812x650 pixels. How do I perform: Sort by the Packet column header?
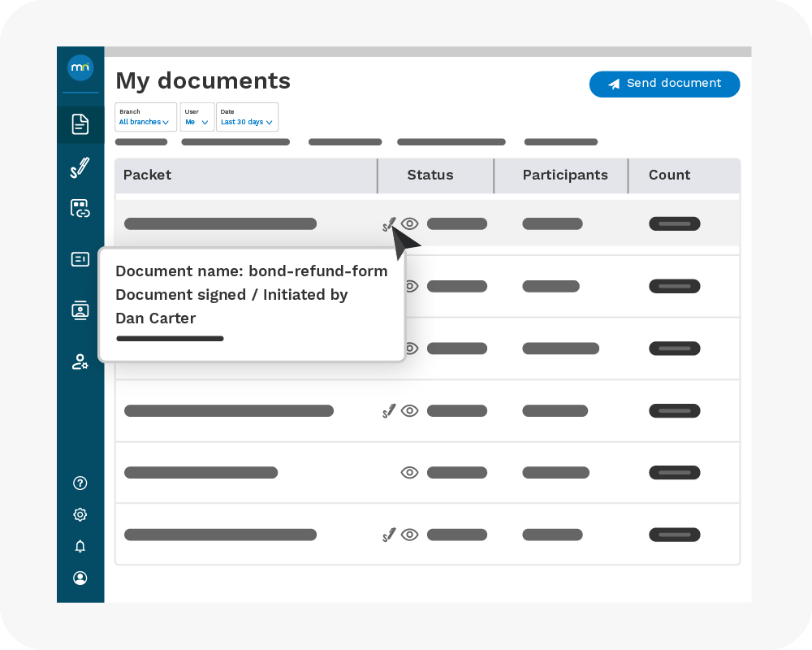point(148,175)
